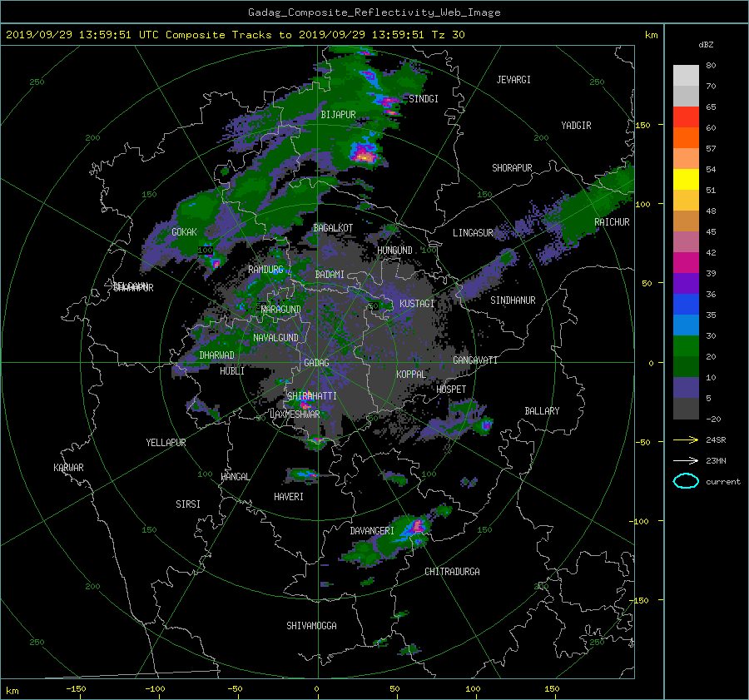The height and width of the screenshot is (700, 749).
Task: Click the DAVANGERI city label
Action: click(x=372, y=531)
